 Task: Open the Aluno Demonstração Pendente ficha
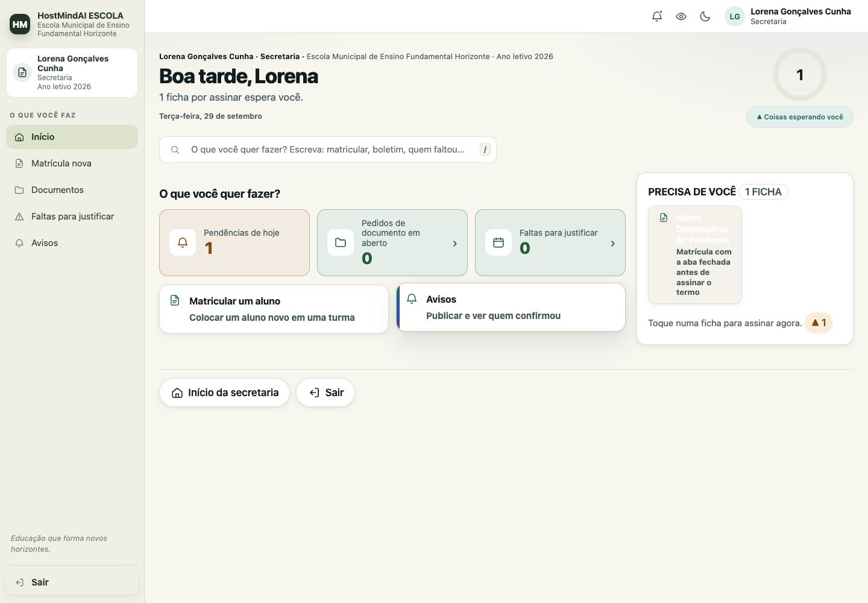pyautogui.click(x=695, y=254)
